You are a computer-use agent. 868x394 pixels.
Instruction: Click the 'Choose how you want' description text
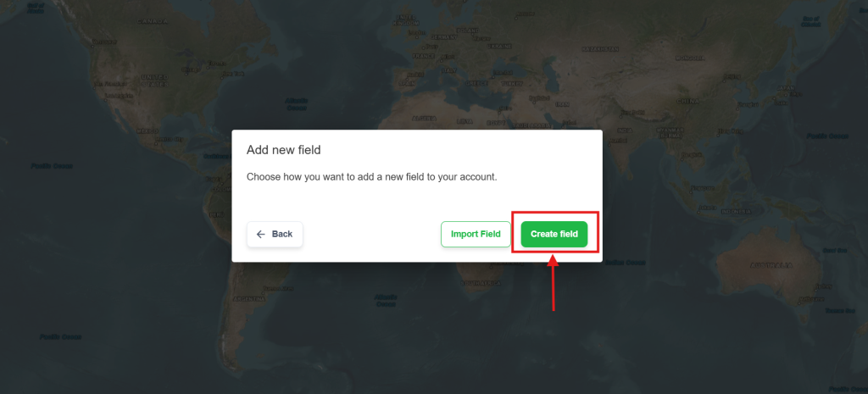click(x=370, y=177)
